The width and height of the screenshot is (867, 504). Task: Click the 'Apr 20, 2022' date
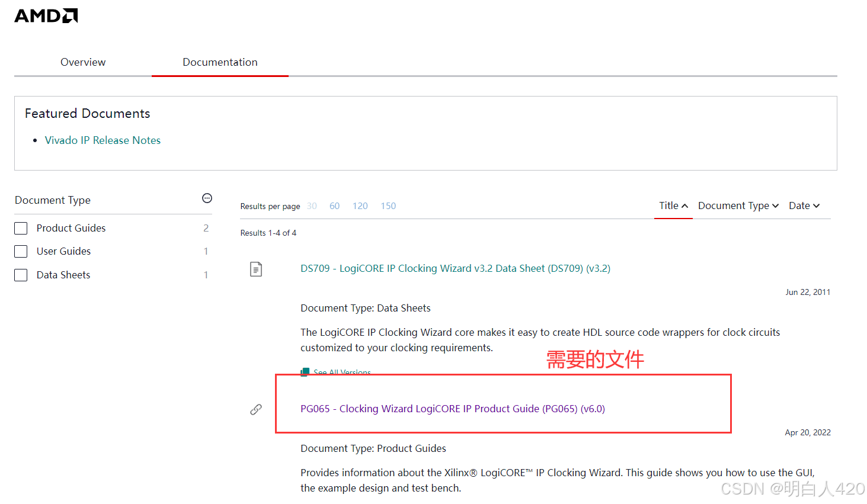808,432
